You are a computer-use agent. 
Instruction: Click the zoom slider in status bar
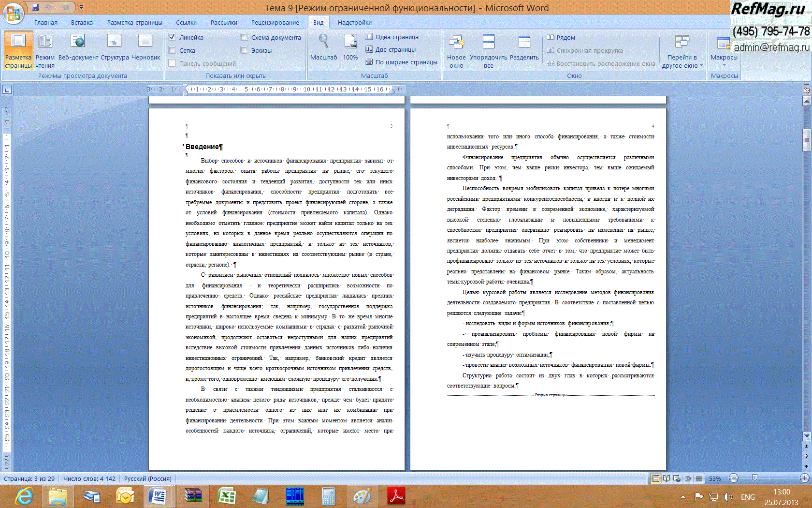pos(754,478)
